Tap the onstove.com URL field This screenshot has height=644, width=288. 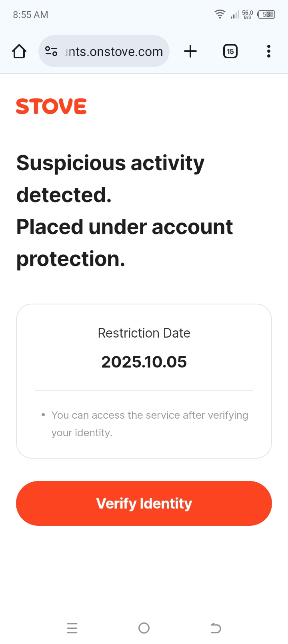(x=114, y=52)
